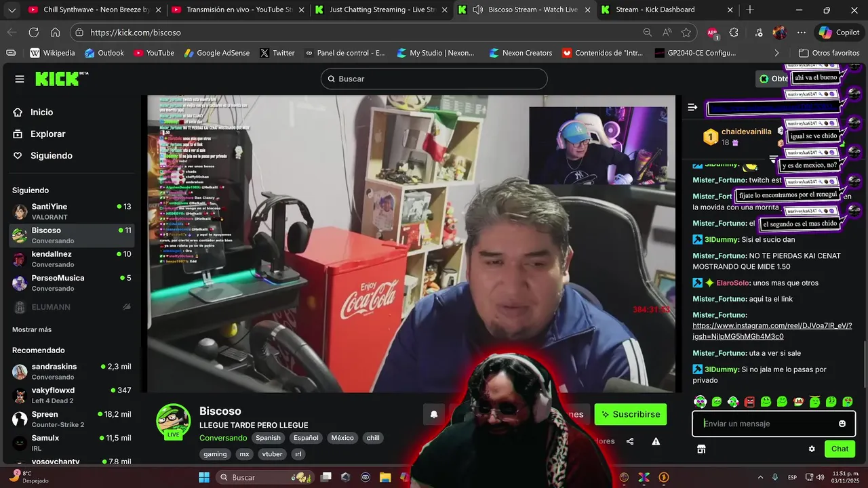
Task: Select the irl tag
Action: pos(298,454)
